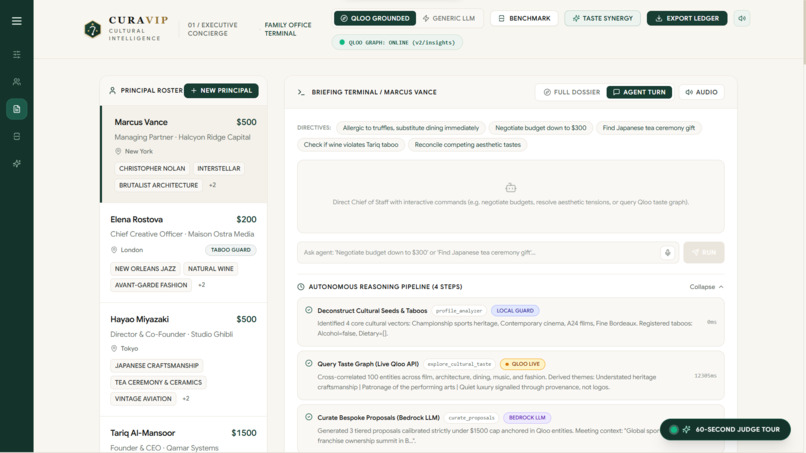The width and height of the screenshot is (806, 453).
Task: Expand the +2 tags on Hayao Miyazaki
Action: (186, 398)
